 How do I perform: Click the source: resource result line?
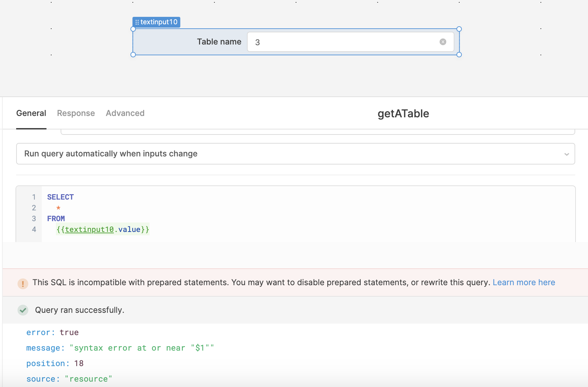point(69,379)
